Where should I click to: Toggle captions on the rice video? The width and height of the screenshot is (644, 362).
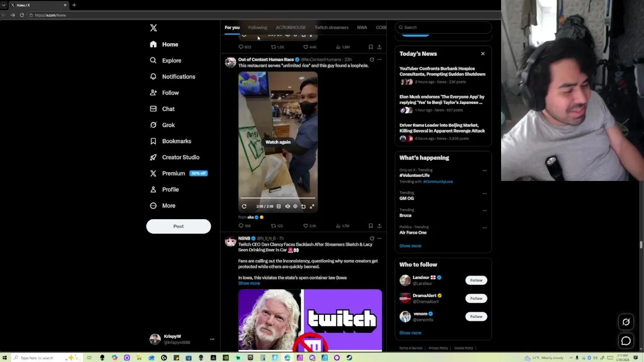279,206
